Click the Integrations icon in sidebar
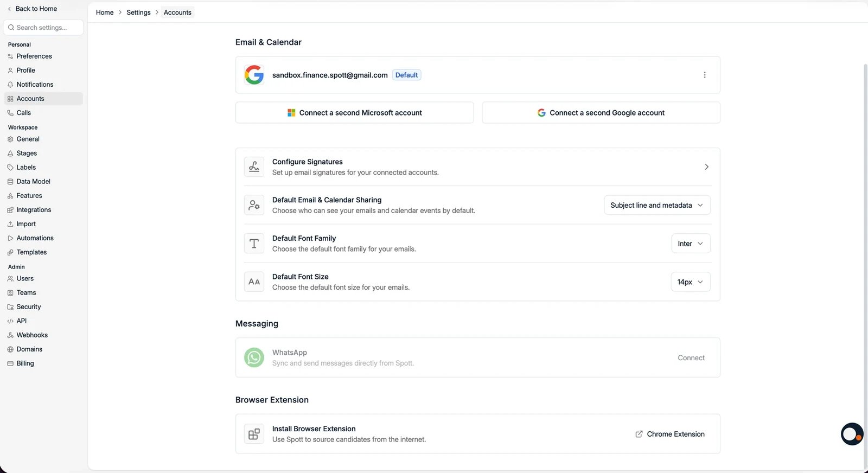868x473 pixels. click(10, 210)
